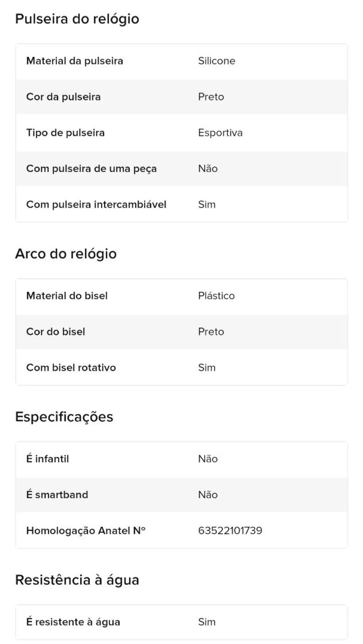
Task: Select the Material da pulseira row
Action: pyautogui.click(x=182, y=61)
